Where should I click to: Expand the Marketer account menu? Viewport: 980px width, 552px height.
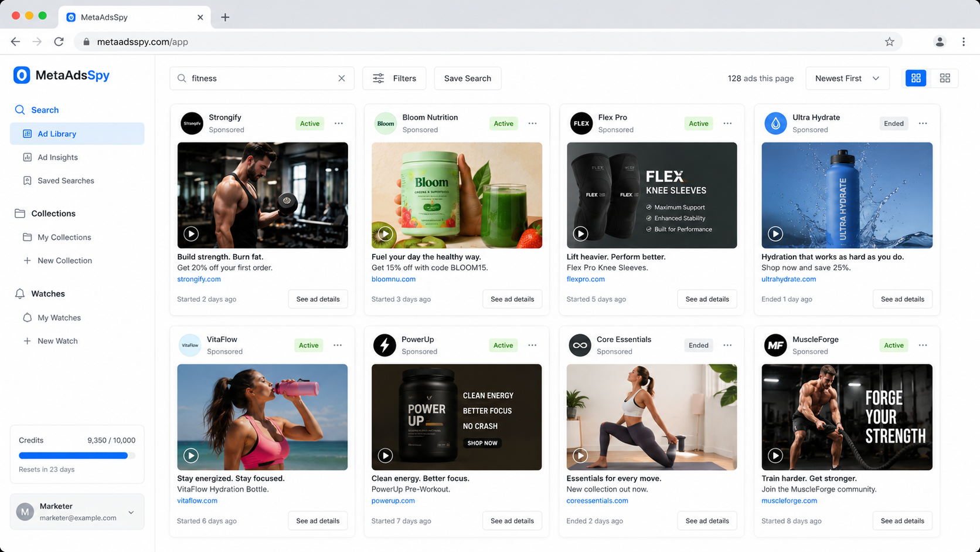point(77,512)
